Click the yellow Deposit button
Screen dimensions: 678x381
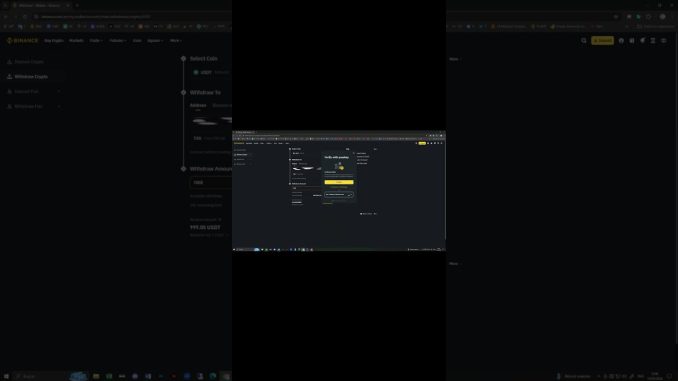(x=602, y=41)
